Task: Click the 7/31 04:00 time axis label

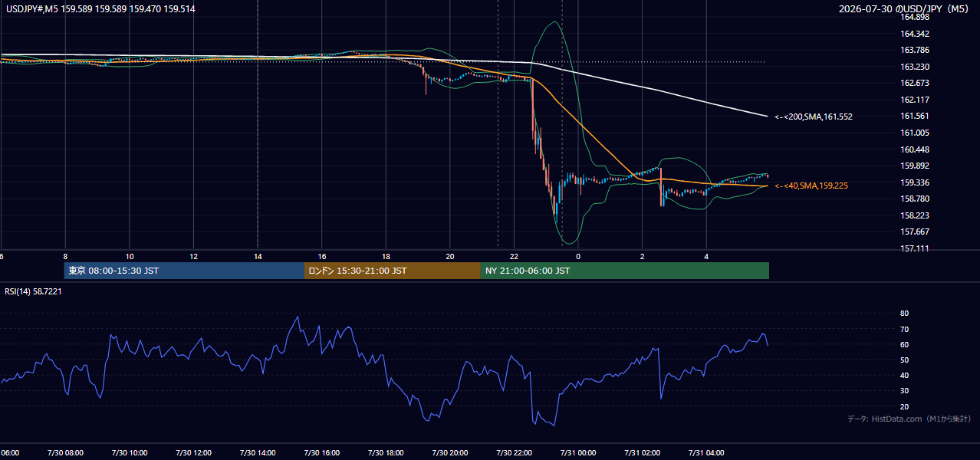Action: (x=706, y=453)
